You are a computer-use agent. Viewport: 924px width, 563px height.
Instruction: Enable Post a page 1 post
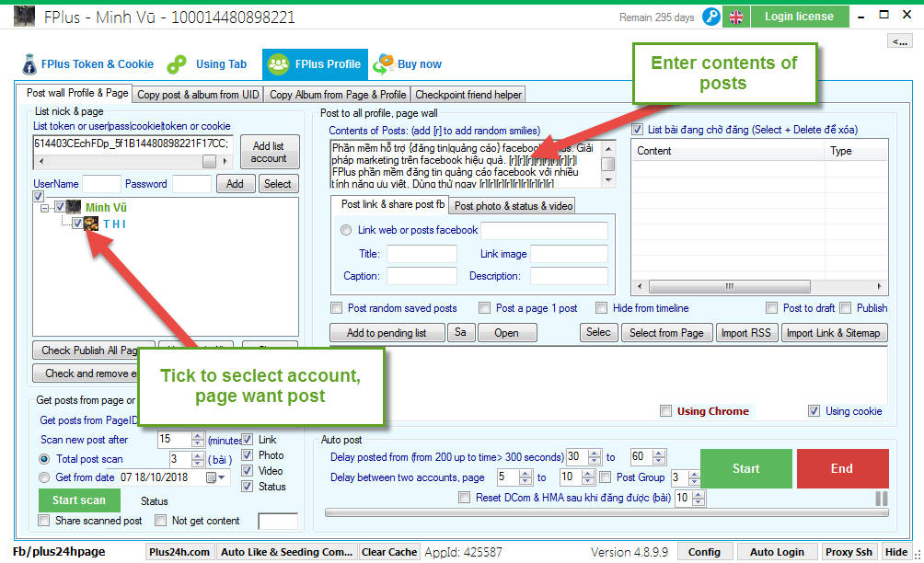click(x=484, y=308)
